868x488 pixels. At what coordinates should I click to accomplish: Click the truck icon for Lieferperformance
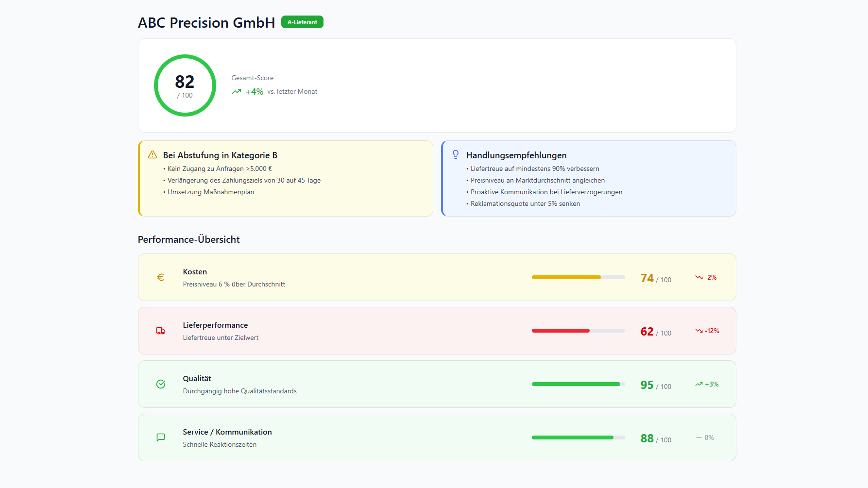coord(161,331)
